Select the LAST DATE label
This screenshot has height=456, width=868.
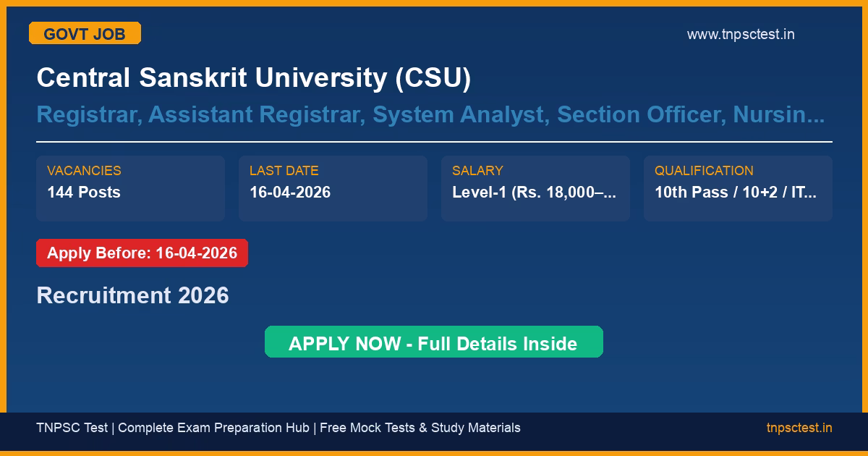tap(284, 171)
